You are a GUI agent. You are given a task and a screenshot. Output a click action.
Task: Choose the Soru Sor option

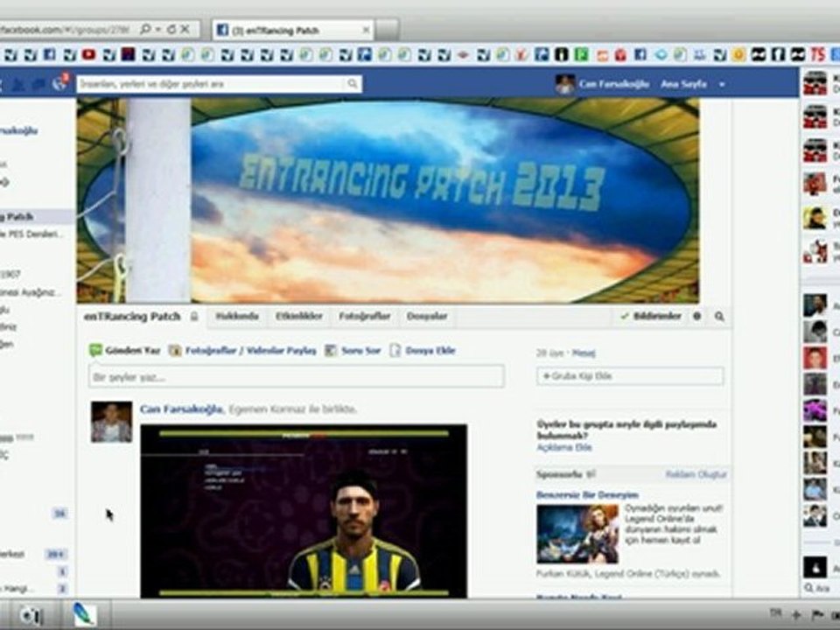point(361,351)
